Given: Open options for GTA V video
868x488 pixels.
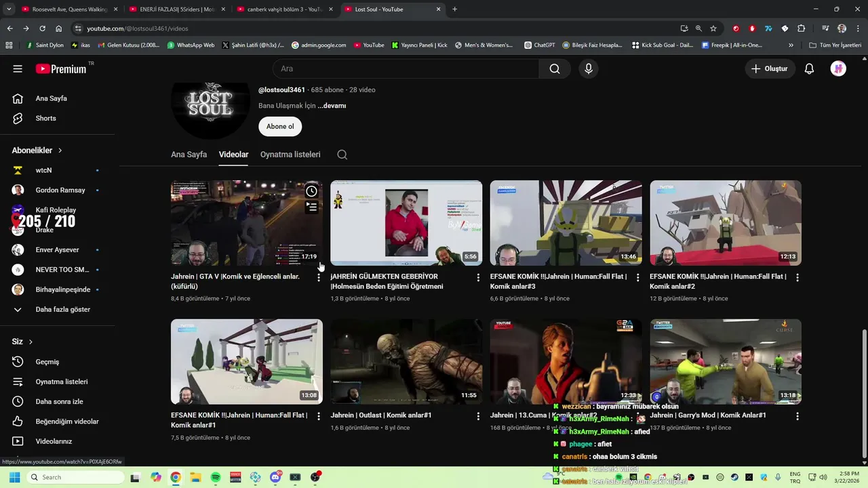Looking at the screenshot, I should coord(319,278).
